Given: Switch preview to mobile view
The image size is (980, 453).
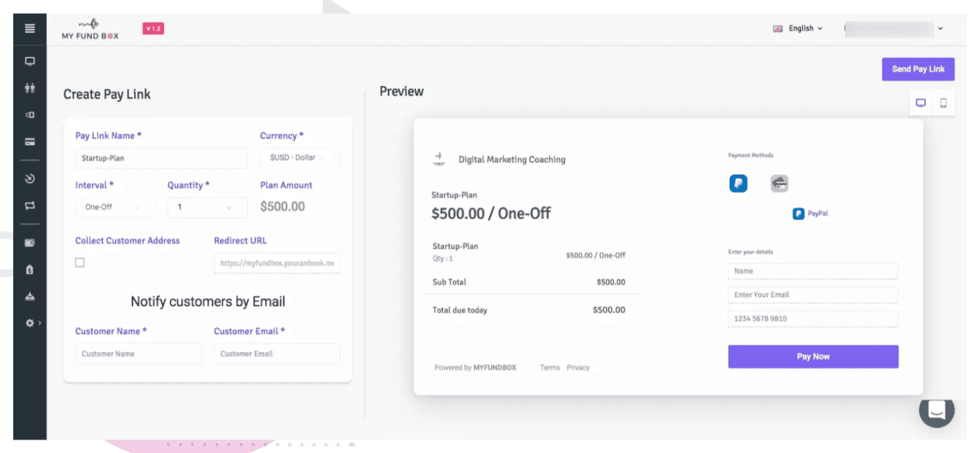Looking at the screenshot, I should pyautogui.click(x=943, y=103).
